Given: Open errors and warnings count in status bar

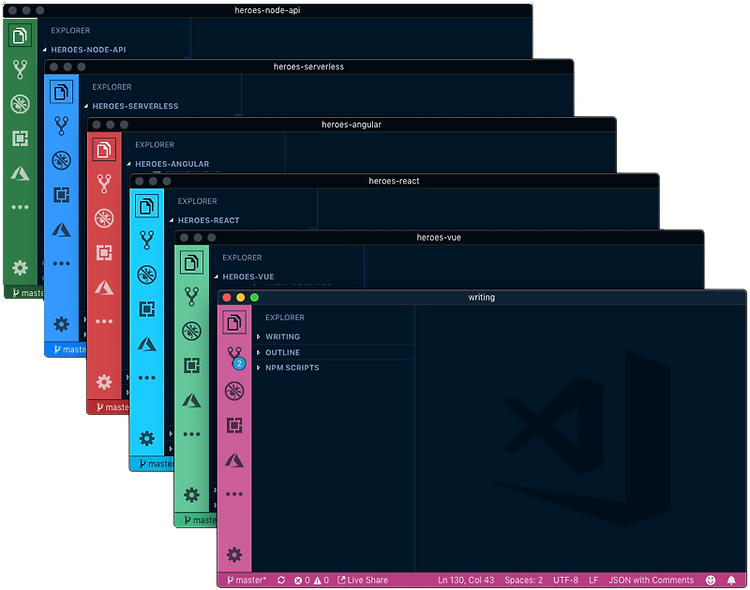Looking at the screenshot, I should [x=311, y=580].
